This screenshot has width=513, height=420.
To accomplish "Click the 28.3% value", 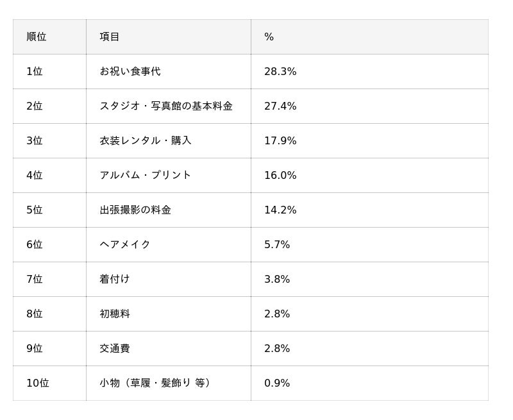I will click(x=280, y=72).
